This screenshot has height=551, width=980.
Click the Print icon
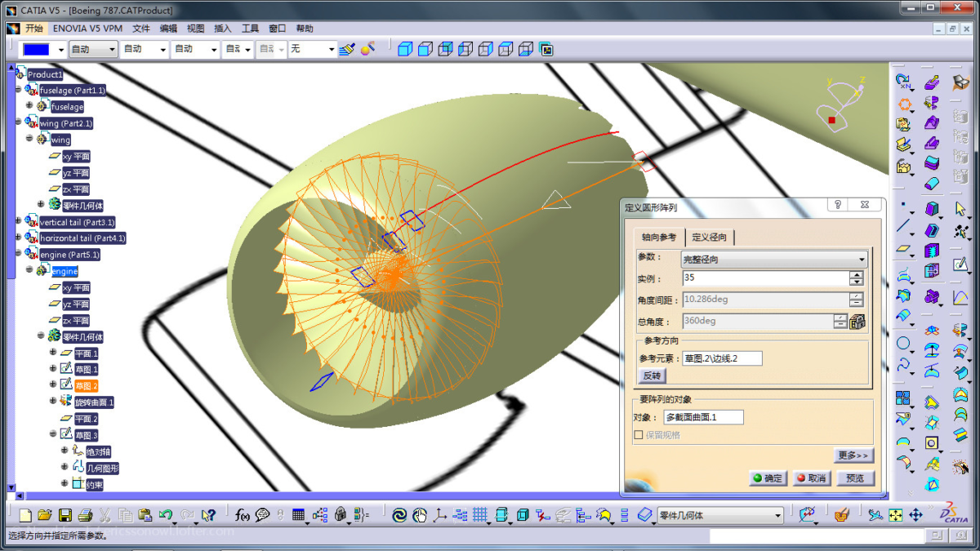(x=85, y=515)
